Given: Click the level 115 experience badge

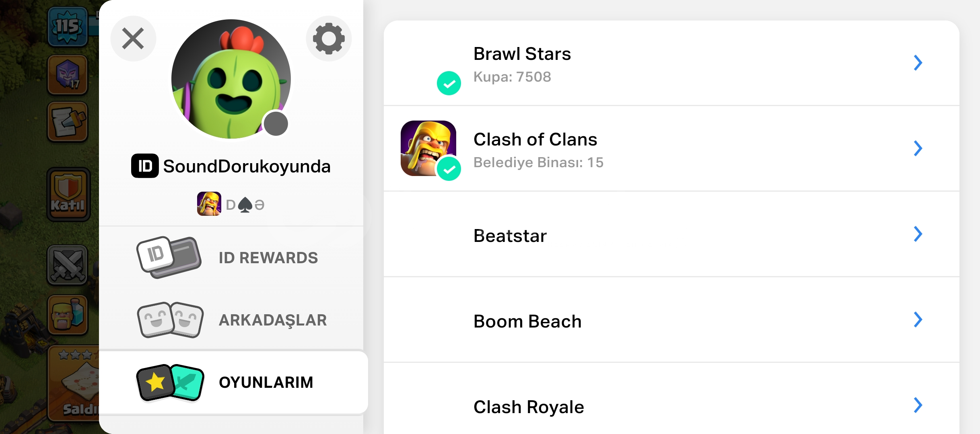Looking at the screenshot, I should (x=68, y=27).
